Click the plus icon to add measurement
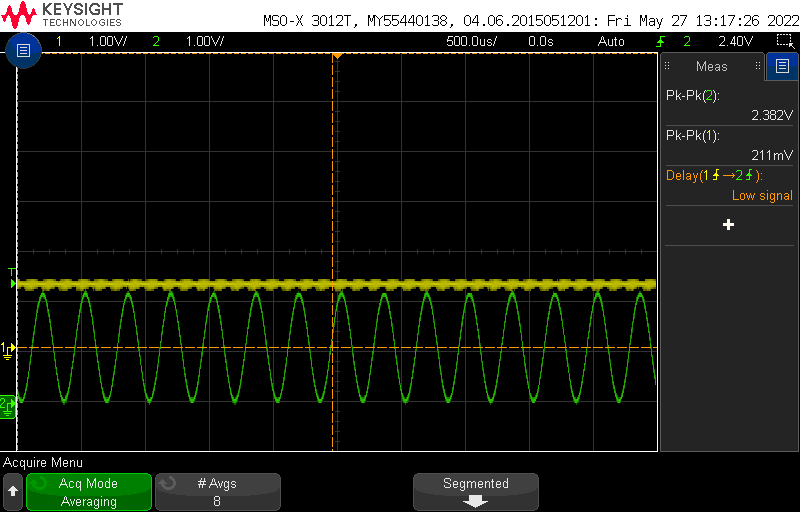 pos(728,225)
